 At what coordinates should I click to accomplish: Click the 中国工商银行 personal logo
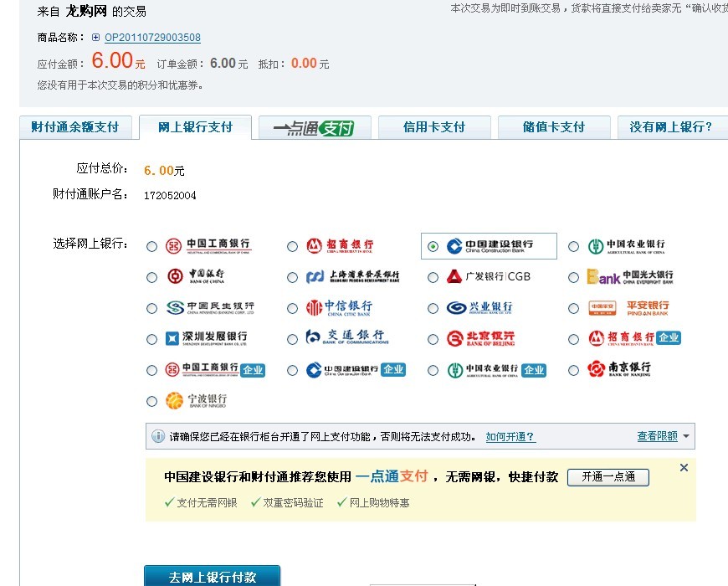(208, 245)
